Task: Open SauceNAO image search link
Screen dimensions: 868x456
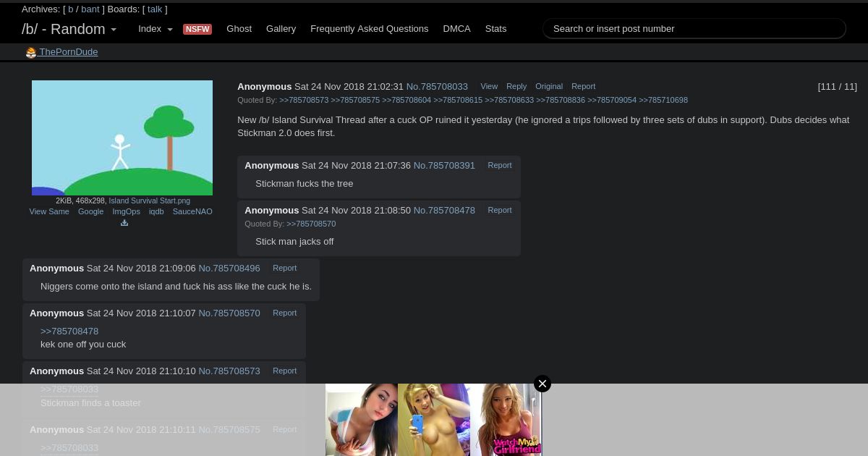Action: pyautogui.click(x=192, y=212)
